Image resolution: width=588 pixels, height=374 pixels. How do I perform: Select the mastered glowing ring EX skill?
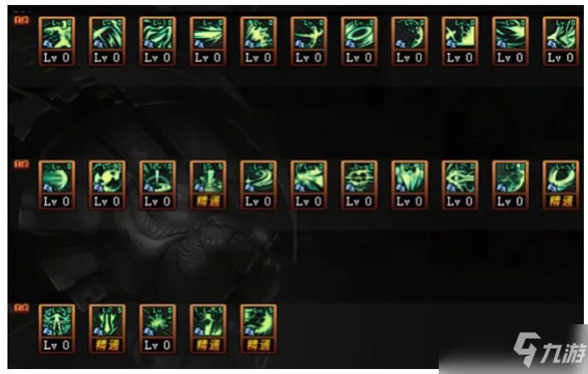(x=561, y=185)
